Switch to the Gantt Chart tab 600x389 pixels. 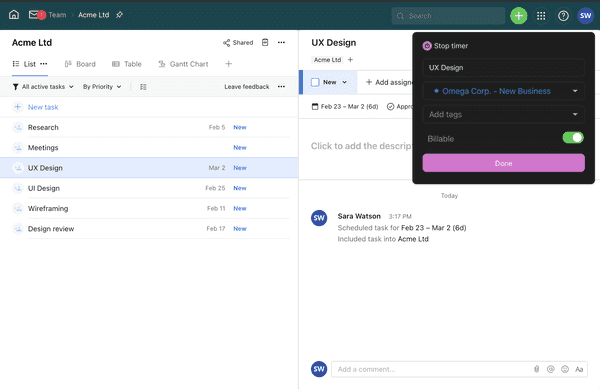coord(183,64)
